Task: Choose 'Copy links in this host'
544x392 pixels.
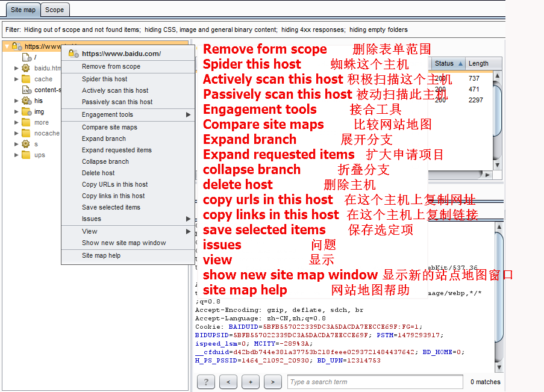Action: (x=128, y=196)
